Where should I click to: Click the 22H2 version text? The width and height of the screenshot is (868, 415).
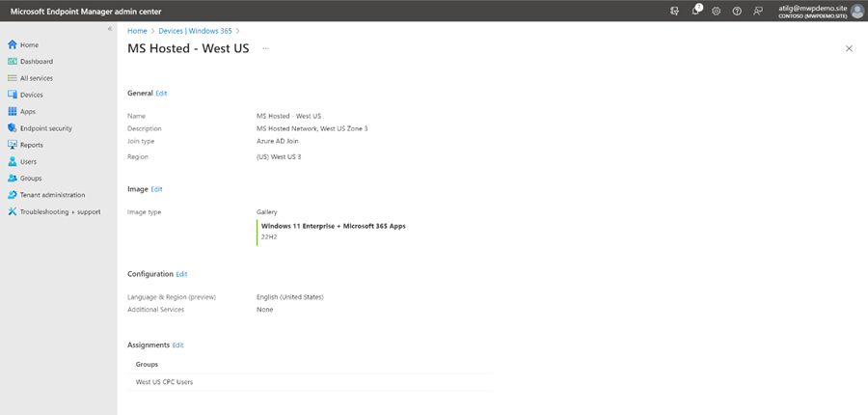269,236
